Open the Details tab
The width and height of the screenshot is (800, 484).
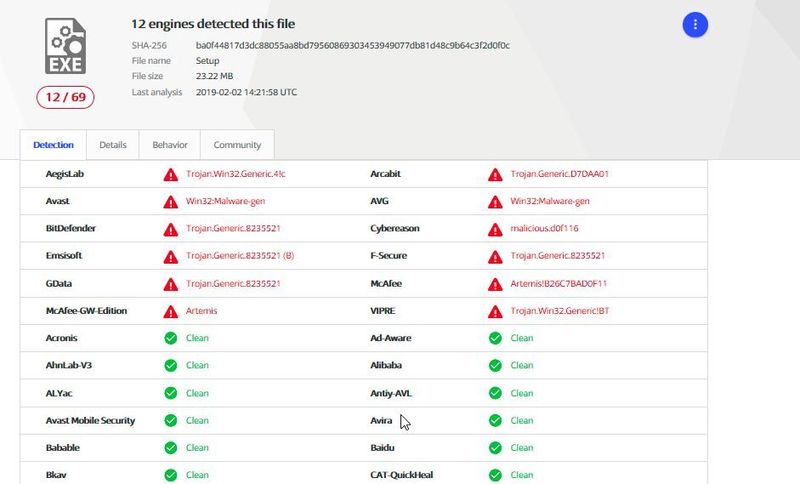coord(113,145)
